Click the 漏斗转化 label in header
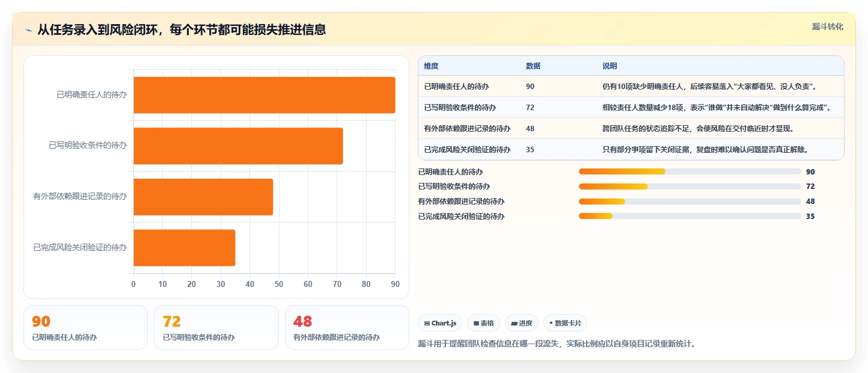Image resolution: width=868 pixels, height=373 pixels. 828,26
